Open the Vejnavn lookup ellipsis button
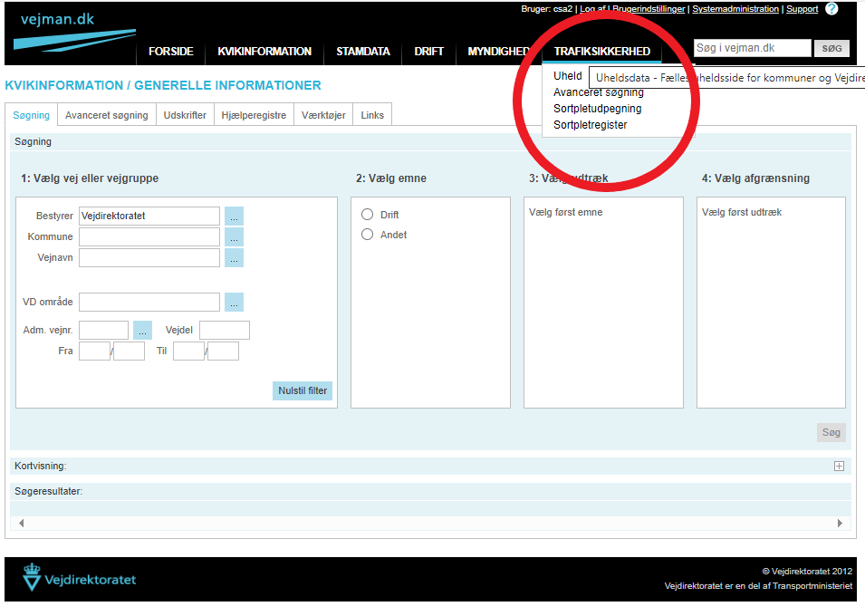This screenshot has width=865, height=616. click(x=234, y=257)
